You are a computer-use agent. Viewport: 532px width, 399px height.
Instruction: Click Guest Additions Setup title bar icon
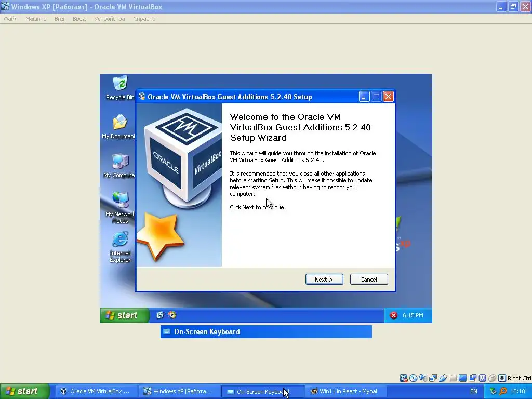click(142, 96)
